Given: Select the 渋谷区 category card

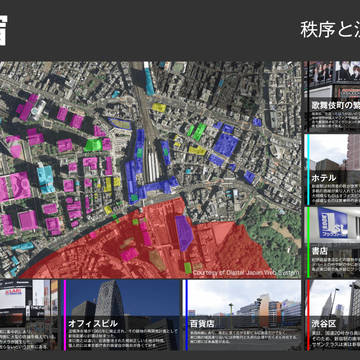Looking at the screenshot, I should (x=333, y=315).
